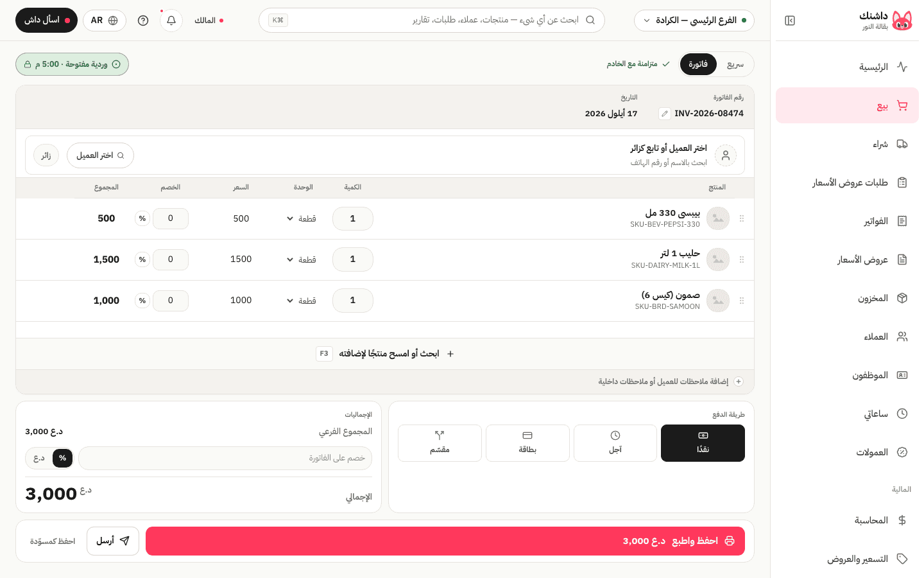
Task: Select آجل deferred payment method
Action: tap(615, 443)
